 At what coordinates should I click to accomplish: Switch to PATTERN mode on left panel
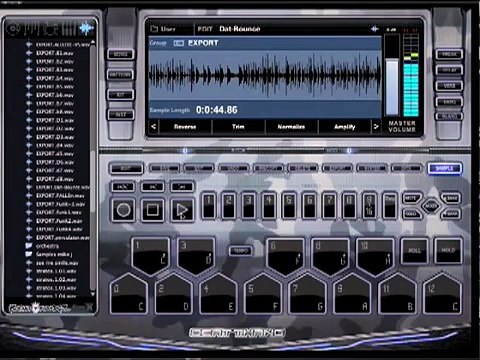coord(120,75)
